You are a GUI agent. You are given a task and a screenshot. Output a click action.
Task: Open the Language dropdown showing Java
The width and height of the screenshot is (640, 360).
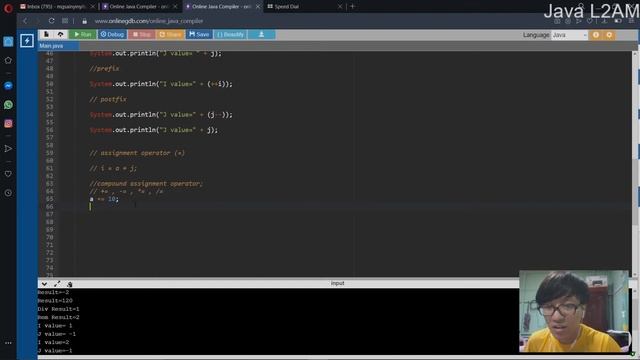(x=569, y=35)
